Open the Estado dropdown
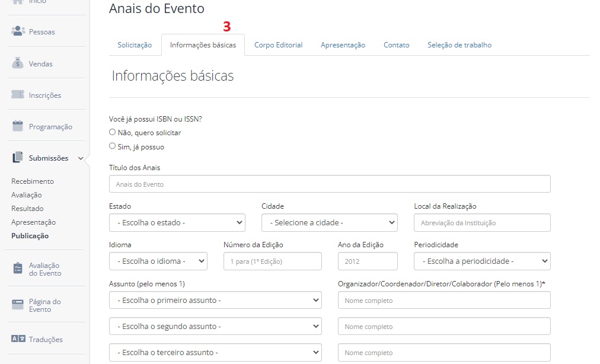Image resolution: width=600 pixels, height=364 pixels. pos(177,223)
